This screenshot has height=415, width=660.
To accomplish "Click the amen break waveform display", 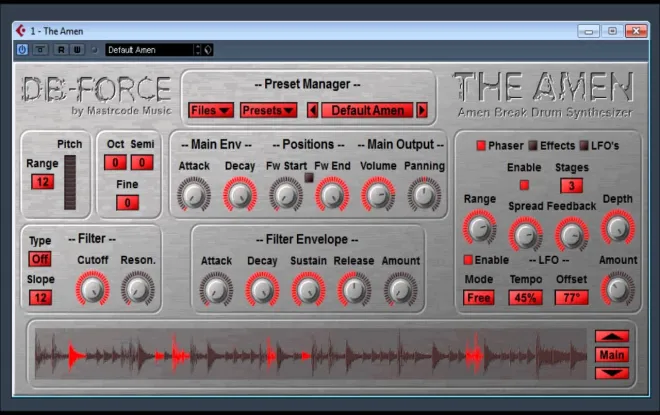I will [311, 354].
